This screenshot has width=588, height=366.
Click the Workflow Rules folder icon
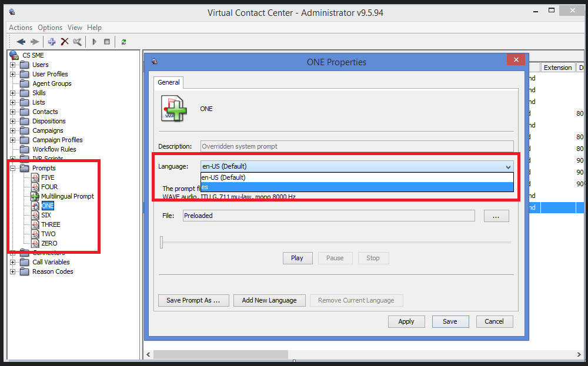[x=24, y=149]
